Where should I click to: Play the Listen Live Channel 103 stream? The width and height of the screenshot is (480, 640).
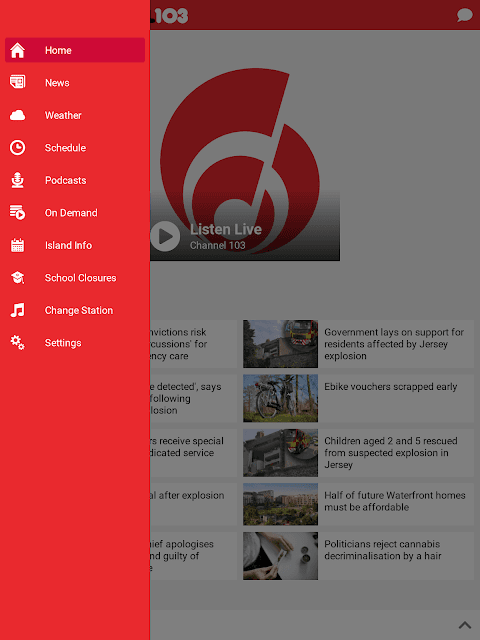pos(165,236)
